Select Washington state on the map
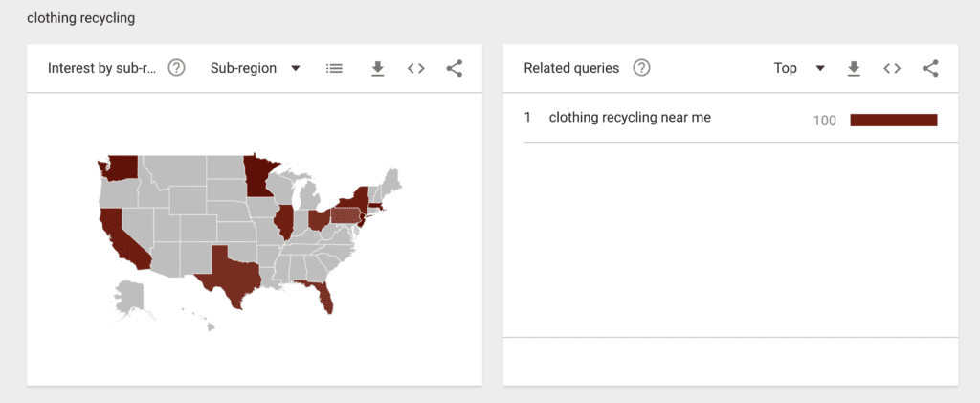Viewport: 980px width, 403px height. [120, 167]
